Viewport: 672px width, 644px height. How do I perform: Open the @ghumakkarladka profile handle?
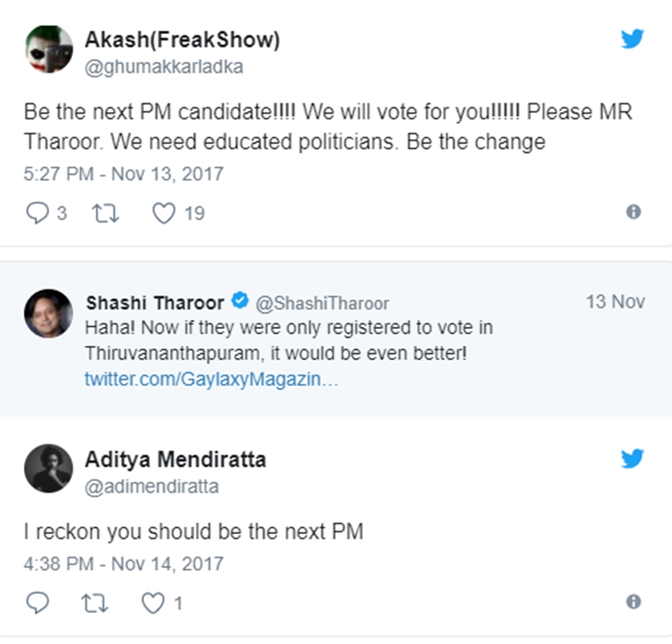point(164,67)
